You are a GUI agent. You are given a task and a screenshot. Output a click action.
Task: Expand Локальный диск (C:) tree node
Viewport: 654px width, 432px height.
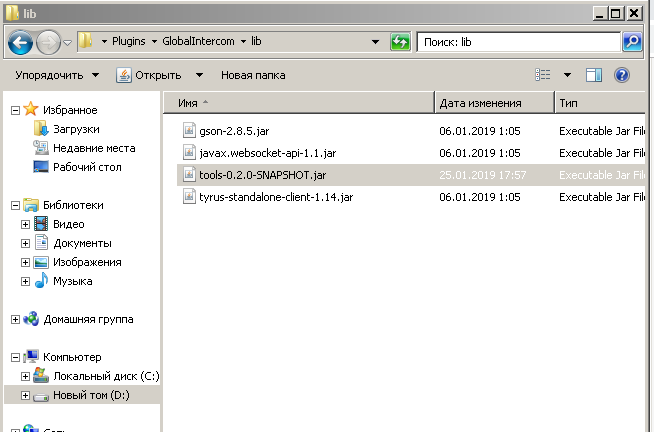pos(27,376)
